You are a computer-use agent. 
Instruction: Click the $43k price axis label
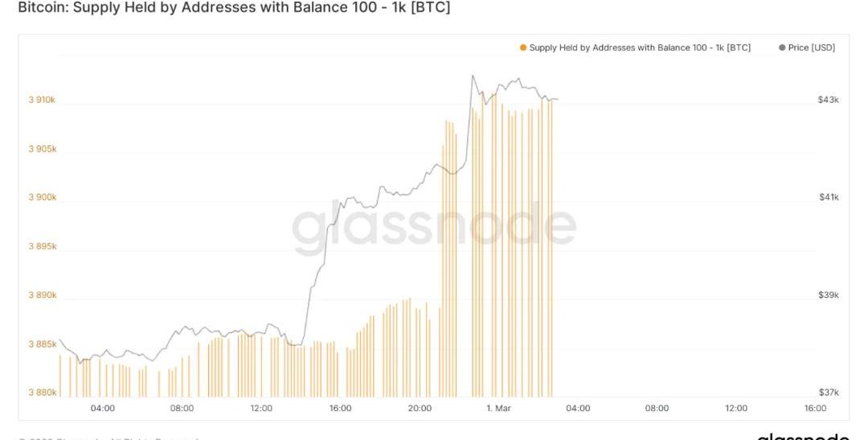pyautogui.click(x=828, y=100)
